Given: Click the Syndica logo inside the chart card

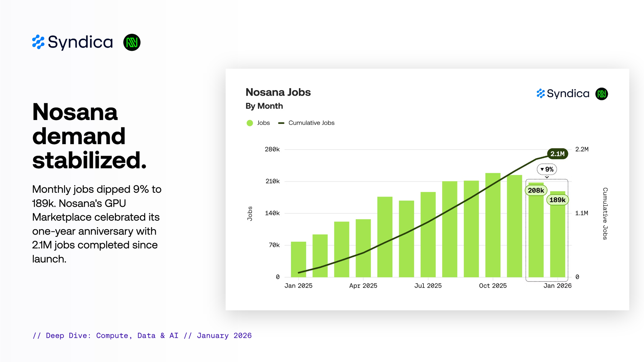Looking at the screenshot, I should click(563, 94).
